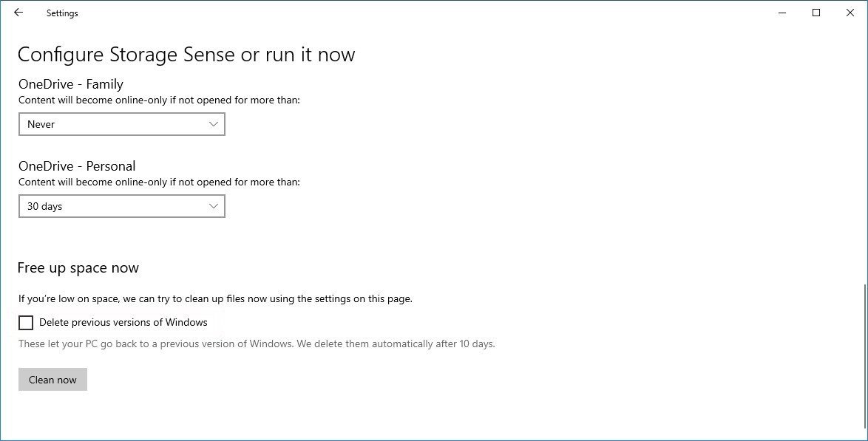
Task: Close the Settings window
Action: click(x=850, y=13)
